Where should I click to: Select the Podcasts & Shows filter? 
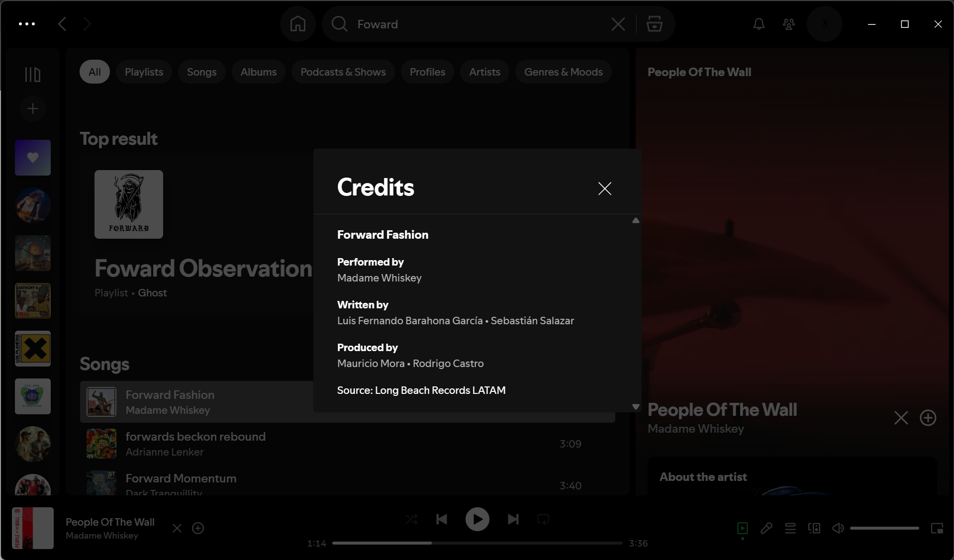pos(343,72)
